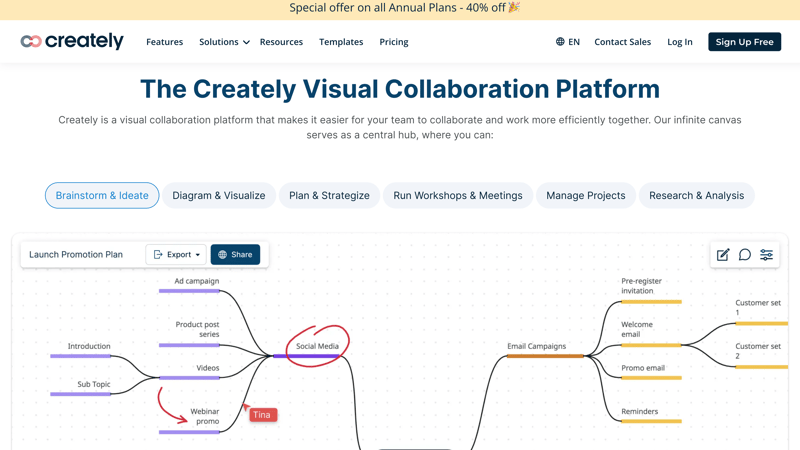Select the Videos node
Screen dimensions: 800x450
click(x=208, y=368)
